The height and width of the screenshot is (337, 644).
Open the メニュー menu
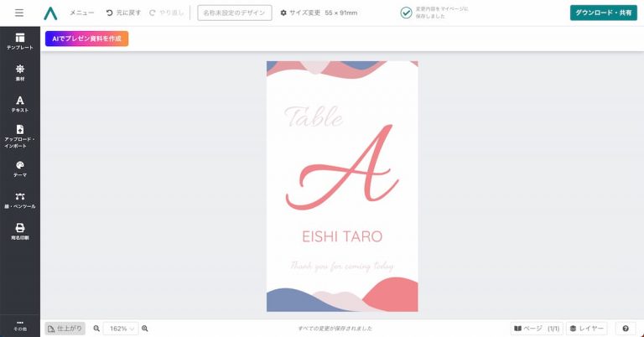[81, 13]
